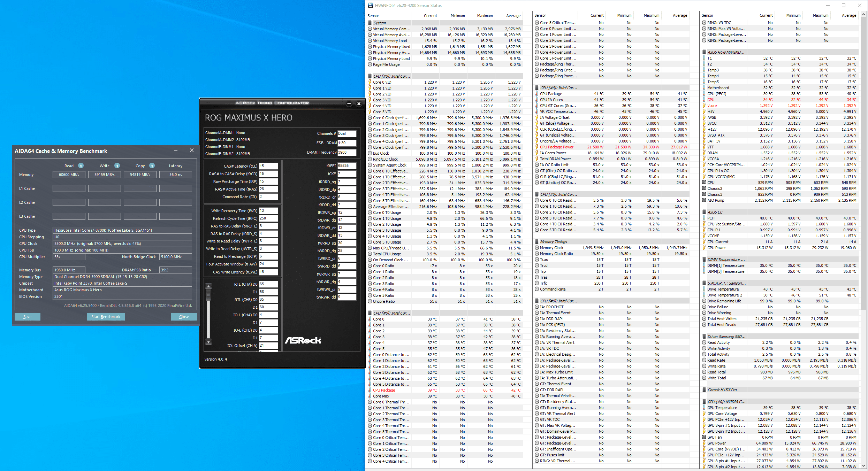Click the red CPU Package temperature icon
Screen dimensions: 868x471
(x=370, y=390)
